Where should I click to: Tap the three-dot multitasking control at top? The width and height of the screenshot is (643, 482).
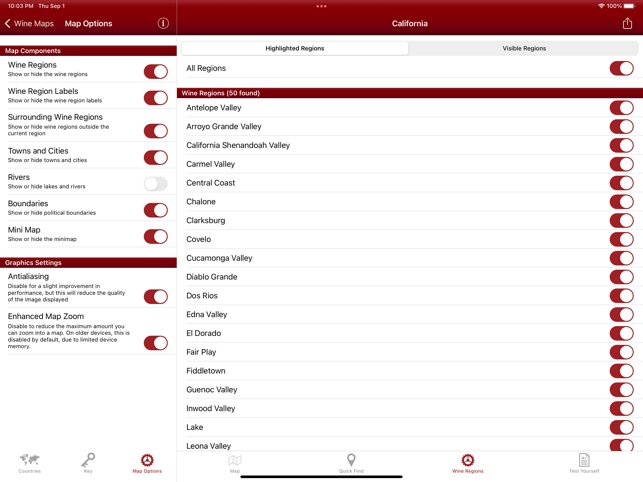click(x=321, y=6)
